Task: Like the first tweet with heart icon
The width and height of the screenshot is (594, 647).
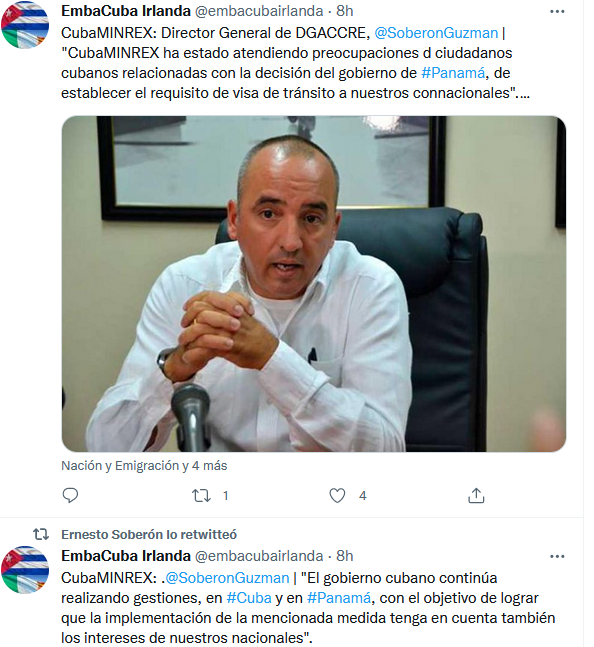Action: [x=337, y=495]
